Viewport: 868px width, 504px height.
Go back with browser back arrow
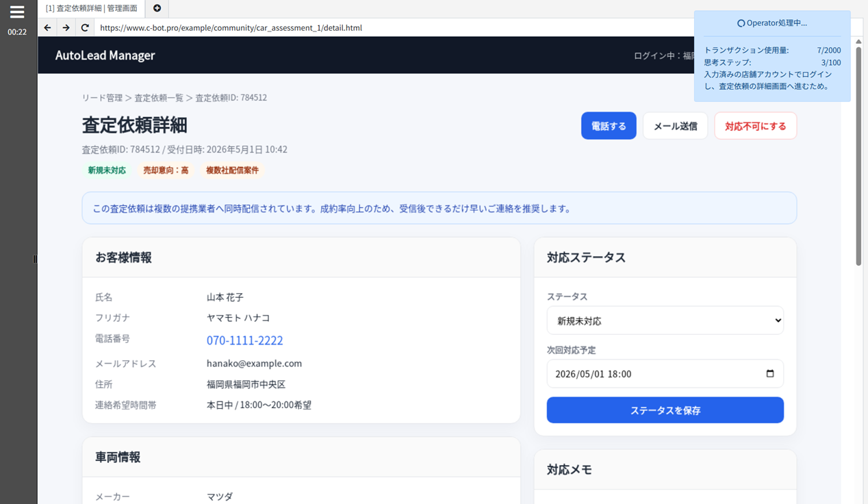coord(47,28)
